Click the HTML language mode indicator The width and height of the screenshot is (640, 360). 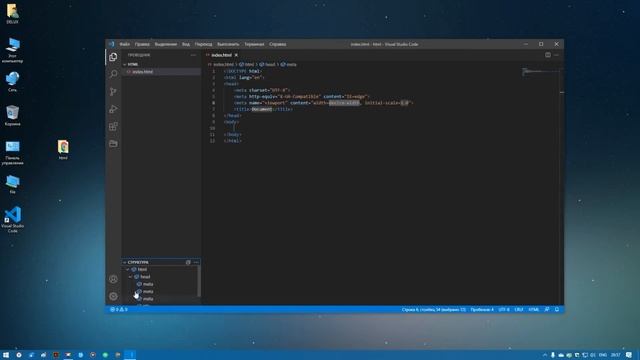(x=533, y=309)
